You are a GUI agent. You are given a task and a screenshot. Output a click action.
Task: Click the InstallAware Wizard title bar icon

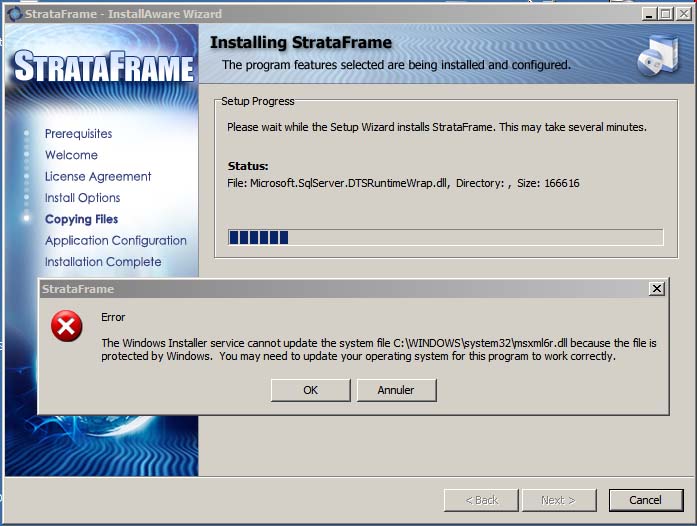(x=14, y=14)
